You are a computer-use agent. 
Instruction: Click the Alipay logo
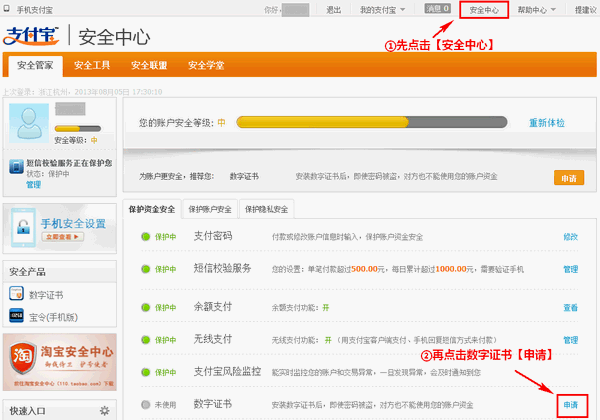tap(34, 39)
